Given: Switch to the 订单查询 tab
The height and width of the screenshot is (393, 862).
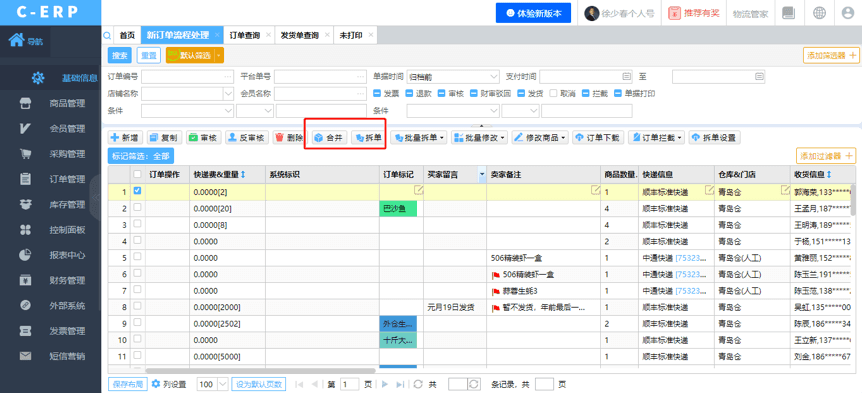Looking at the screenshot, I should click(245, 35).
